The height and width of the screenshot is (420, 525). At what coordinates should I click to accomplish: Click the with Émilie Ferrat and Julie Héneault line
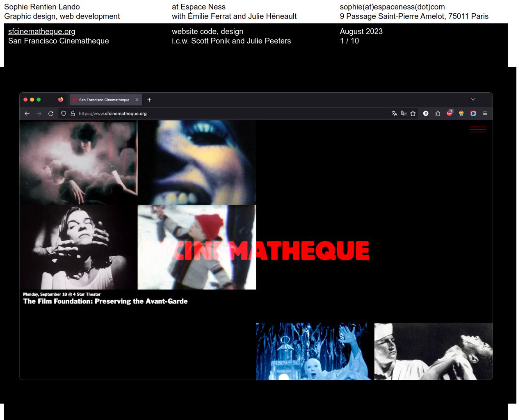234,16
